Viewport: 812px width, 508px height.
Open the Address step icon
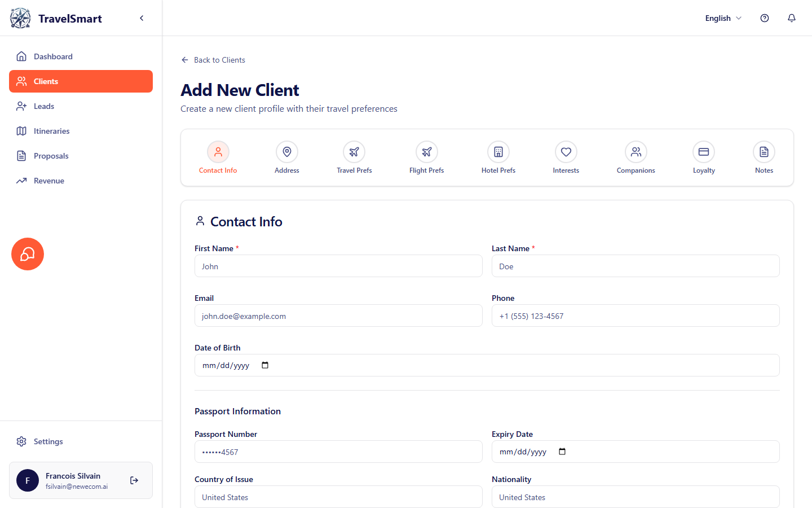[286, 152]
